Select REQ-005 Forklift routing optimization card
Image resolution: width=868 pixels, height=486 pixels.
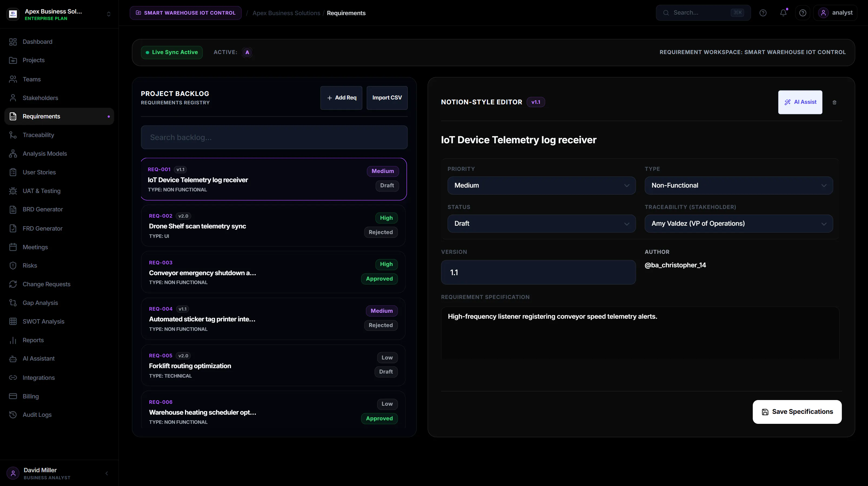coord(273,365)
